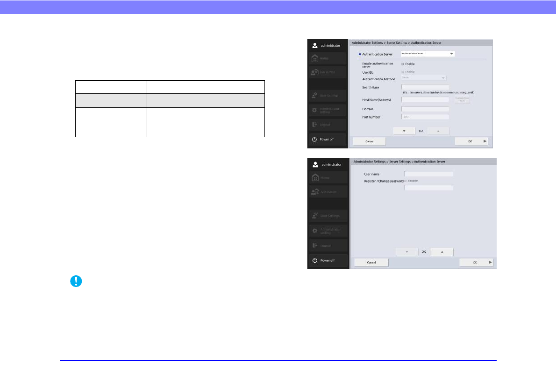Click the Port number field showing 389
This screenshot has width=556, height=392.
pyautogui.click(x=425, y=117)
